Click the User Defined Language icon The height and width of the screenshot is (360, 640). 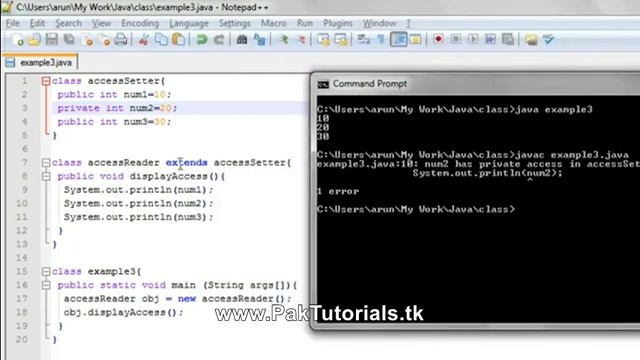tap(416, 39)
